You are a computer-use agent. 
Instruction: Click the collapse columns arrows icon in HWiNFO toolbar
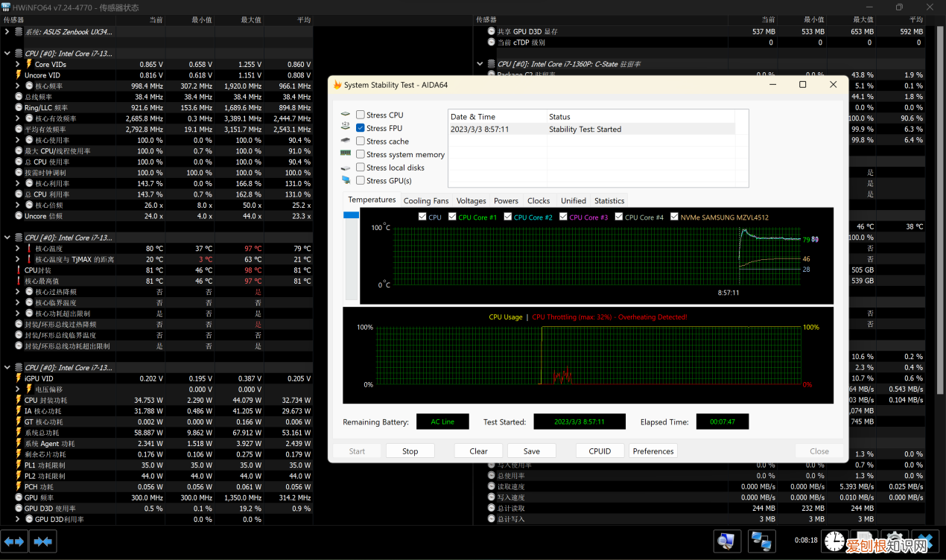click(x=43, y=541)
